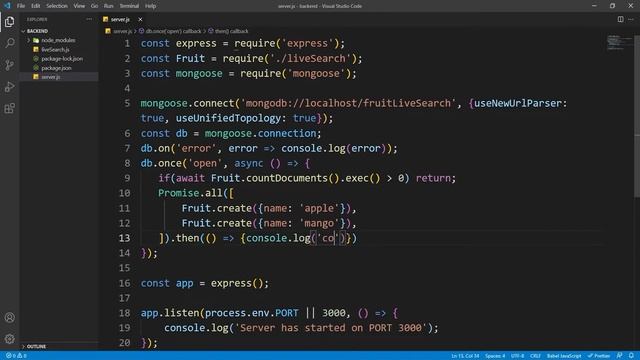Open the Explorer view in activity bar
The height and width of the screenshot is (360, 640).
9,21
